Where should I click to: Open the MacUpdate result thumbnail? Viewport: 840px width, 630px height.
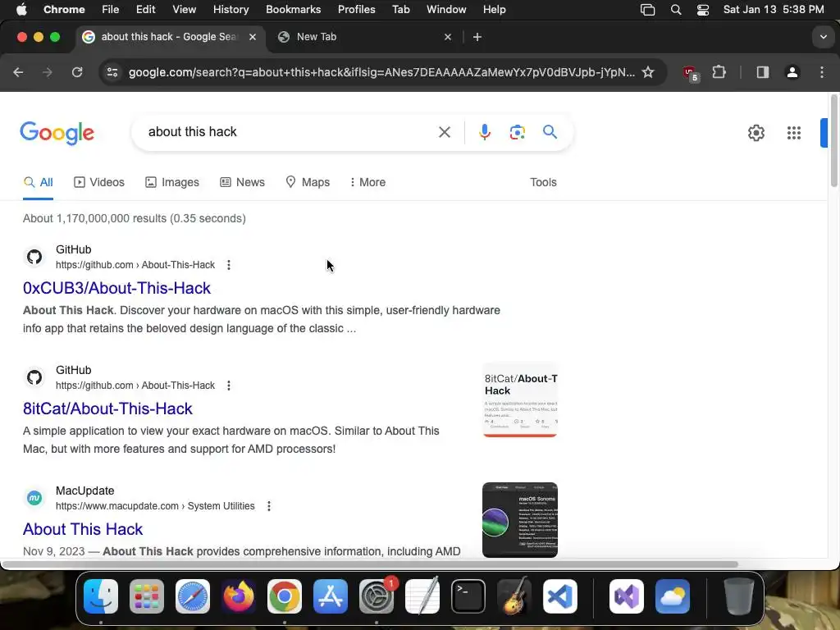(520, 520)
